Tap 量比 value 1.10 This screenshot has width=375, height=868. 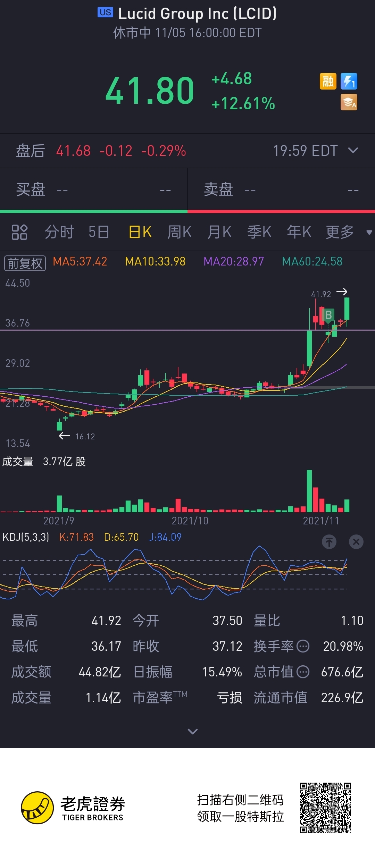coord(352,621)
